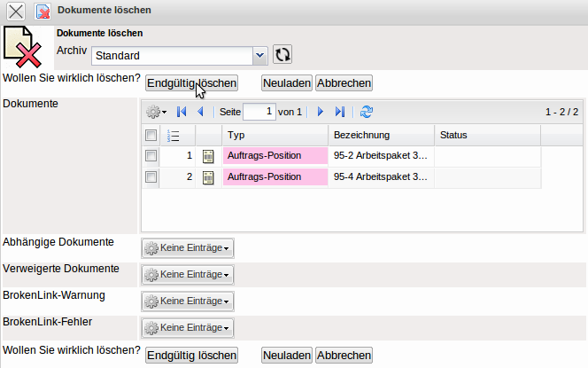Click the top Abbrechen button

(344, 83)
